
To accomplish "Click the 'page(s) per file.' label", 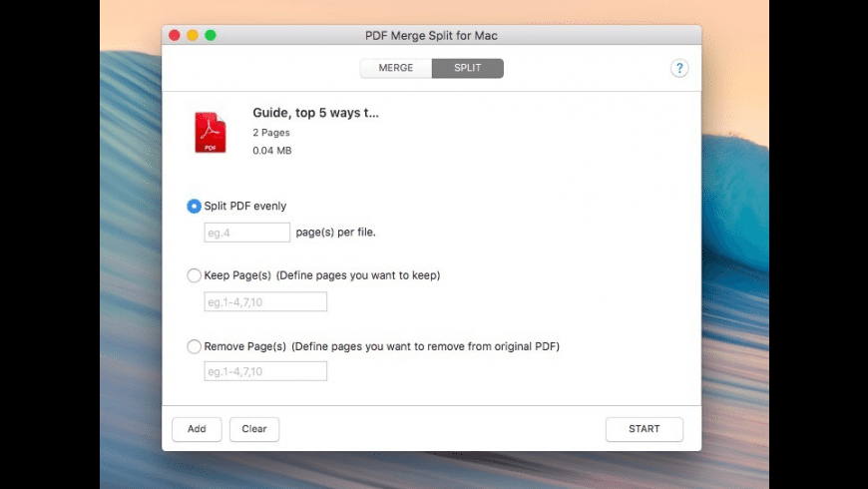I will (x=335, y=233).
